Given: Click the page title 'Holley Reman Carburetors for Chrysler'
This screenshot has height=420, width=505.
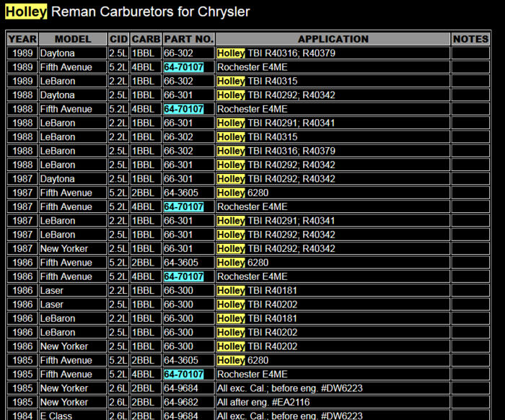Looking at the screenshot, I should (x=128, y=12).
